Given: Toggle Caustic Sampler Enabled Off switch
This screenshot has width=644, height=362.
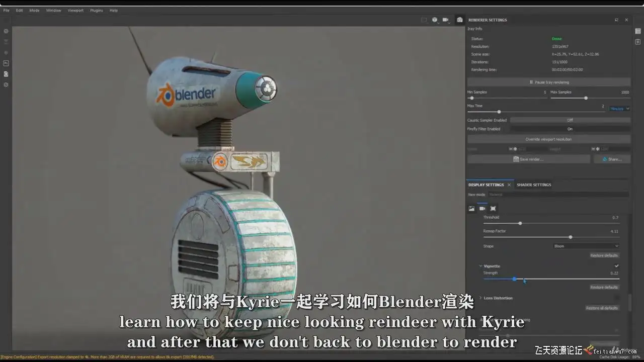Looking at the screenshot, I should click(570, 120).
